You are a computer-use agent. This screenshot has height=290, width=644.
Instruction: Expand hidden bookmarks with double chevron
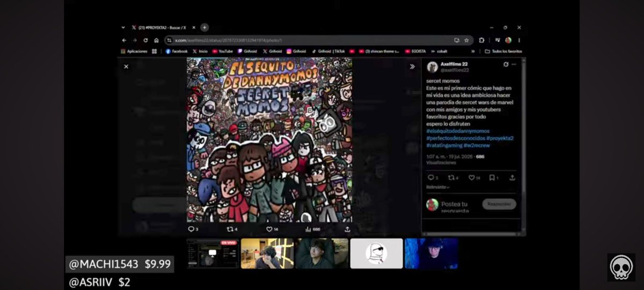(473, 52)
